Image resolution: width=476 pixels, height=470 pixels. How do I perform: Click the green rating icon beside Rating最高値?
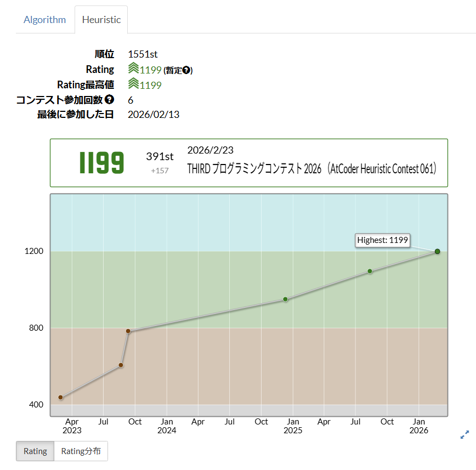pyautogui.click(x=133, y=83)
